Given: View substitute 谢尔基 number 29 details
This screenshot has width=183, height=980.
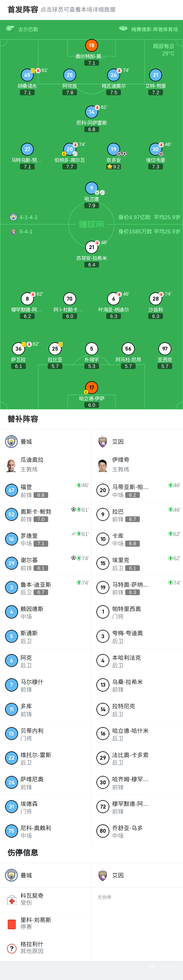Looking at the screenshot, I should pos(46,564).
